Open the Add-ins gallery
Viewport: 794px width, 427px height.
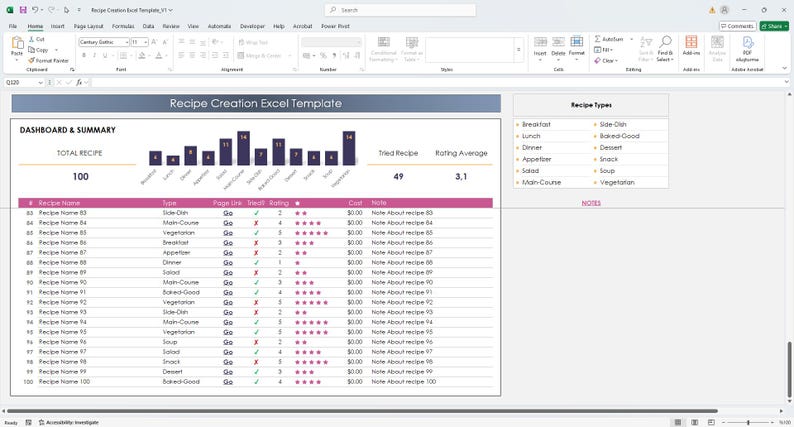691,46
